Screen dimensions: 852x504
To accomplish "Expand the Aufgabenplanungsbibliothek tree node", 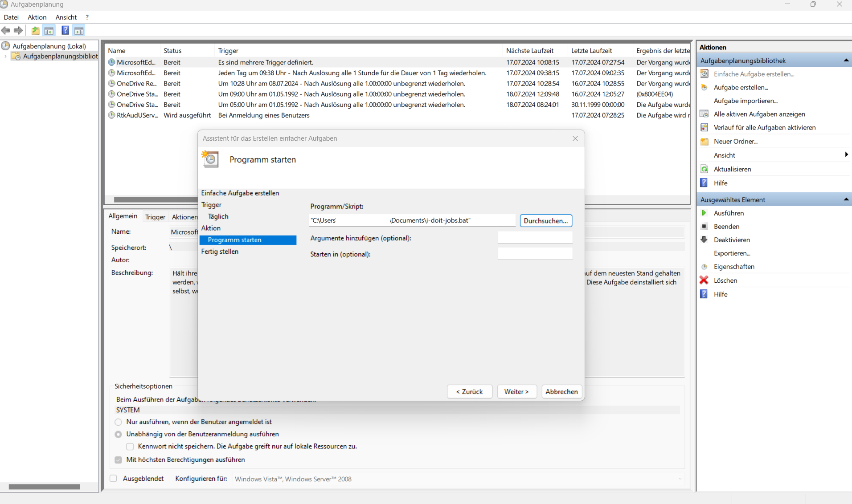I will tap(5, 57).
